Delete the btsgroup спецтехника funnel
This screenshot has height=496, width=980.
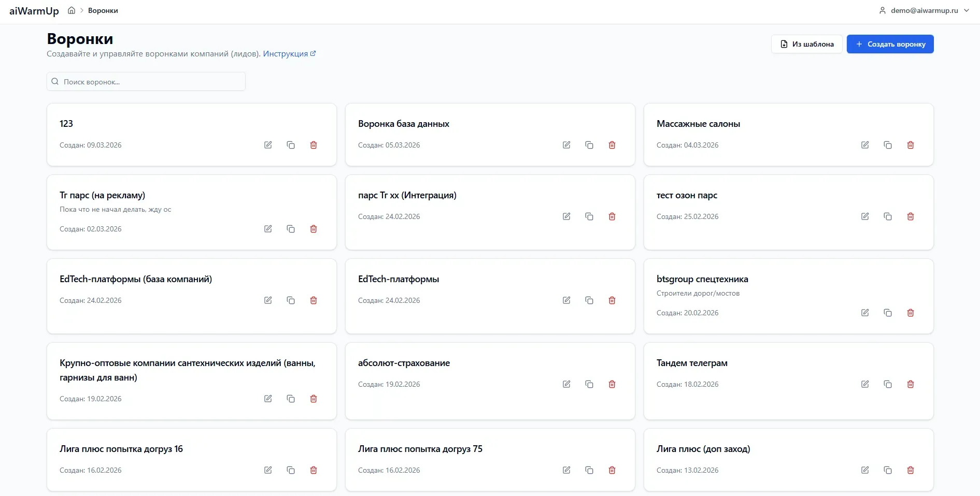coord(911,313)
